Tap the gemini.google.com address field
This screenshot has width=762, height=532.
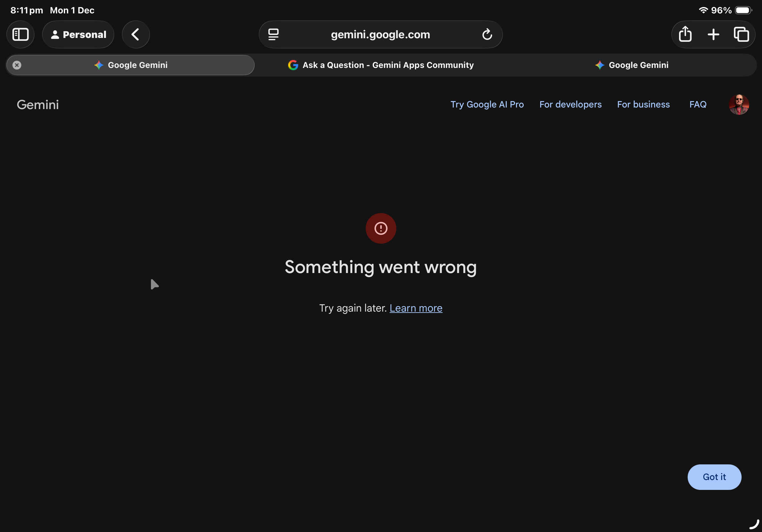coord(380,34)
